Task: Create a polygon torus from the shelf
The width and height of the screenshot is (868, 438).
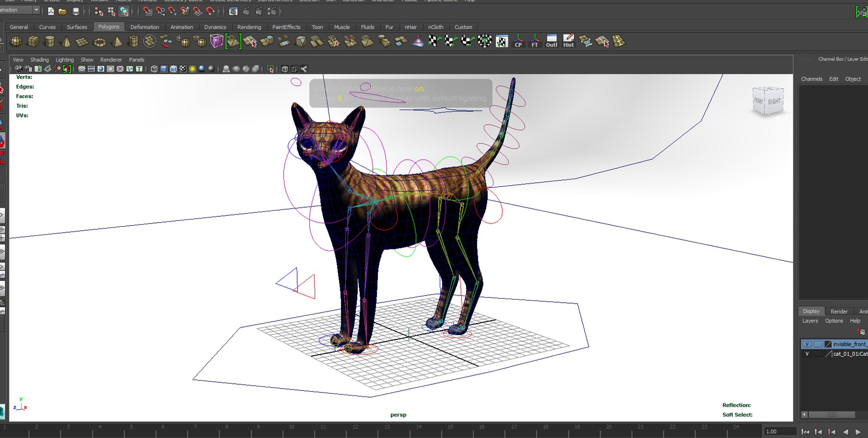Action: (x=99, y=43)
